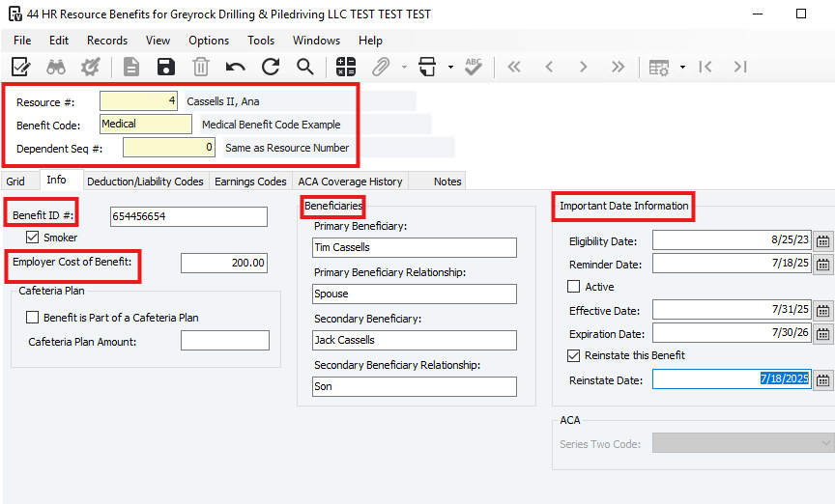Click the Expiration Date field 7/30/26

click(732, 333)
